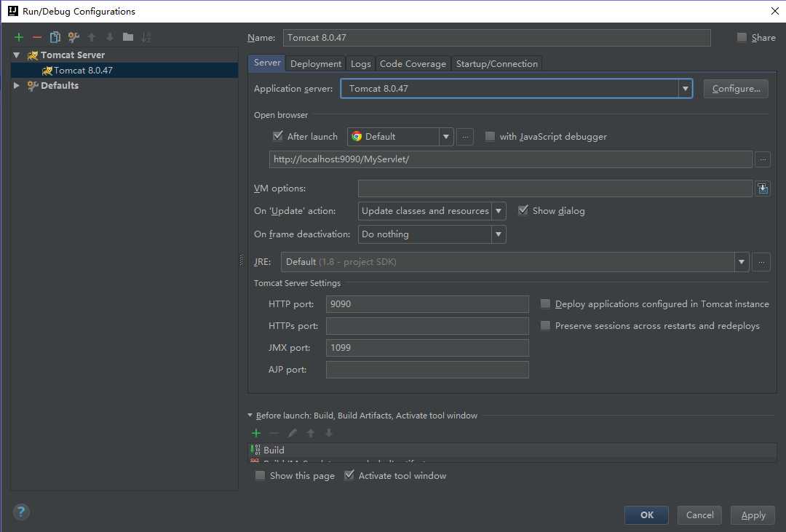
Task: Click the Configure... button
Action: coord(736,89)
